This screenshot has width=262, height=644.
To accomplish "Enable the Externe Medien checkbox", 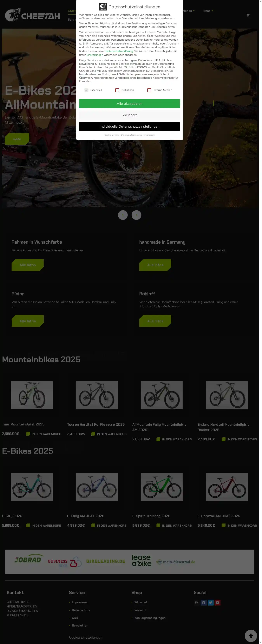I will (x=149, y=90).
